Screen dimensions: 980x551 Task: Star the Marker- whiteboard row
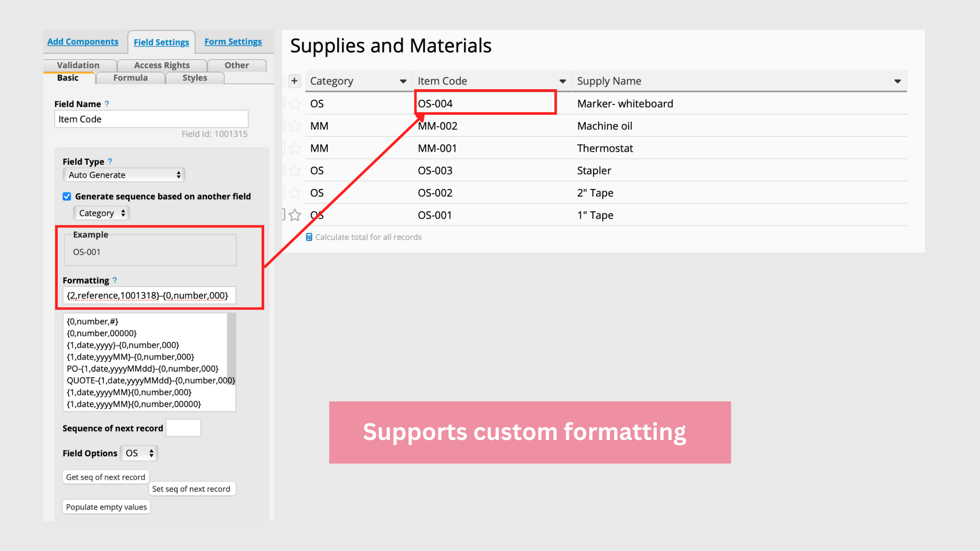click(295, 104)
